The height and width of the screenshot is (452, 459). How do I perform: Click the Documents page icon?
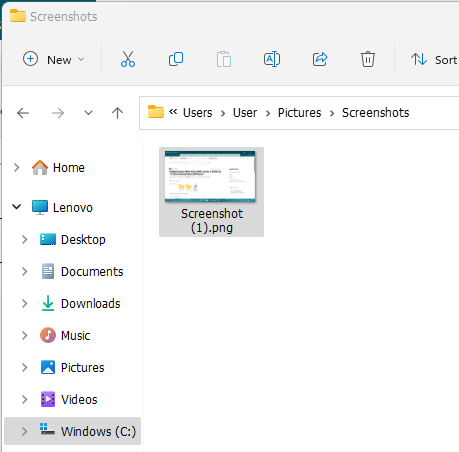(x=48, y=271)
